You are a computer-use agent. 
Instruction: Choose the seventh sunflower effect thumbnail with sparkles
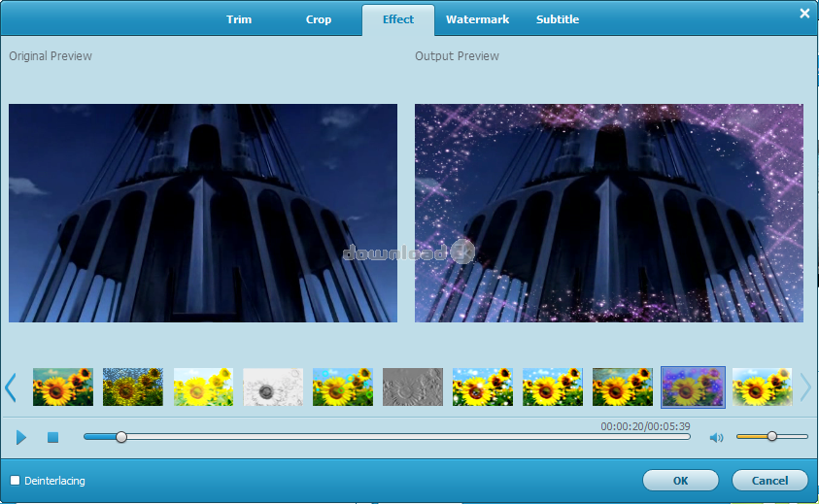click(483, 387)
